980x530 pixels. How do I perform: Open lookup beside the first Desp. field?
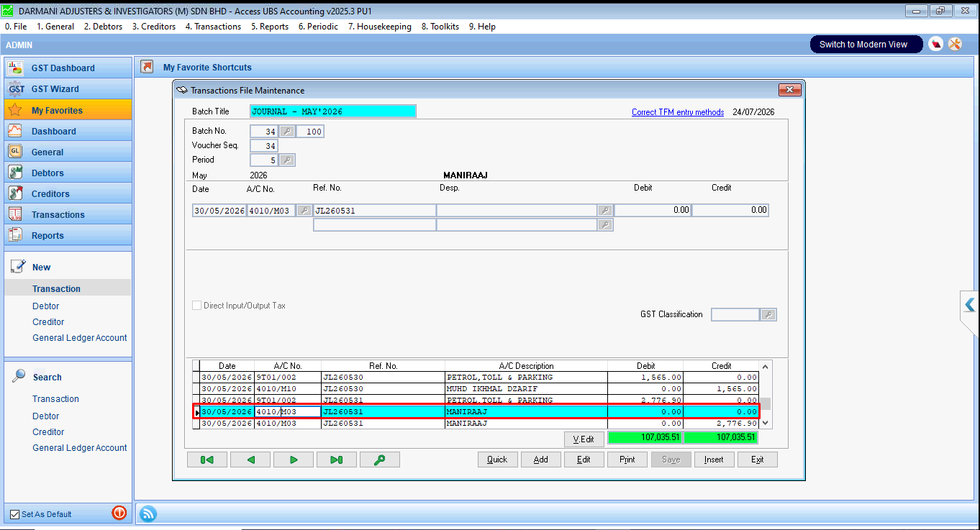click(x=605, y=211)
